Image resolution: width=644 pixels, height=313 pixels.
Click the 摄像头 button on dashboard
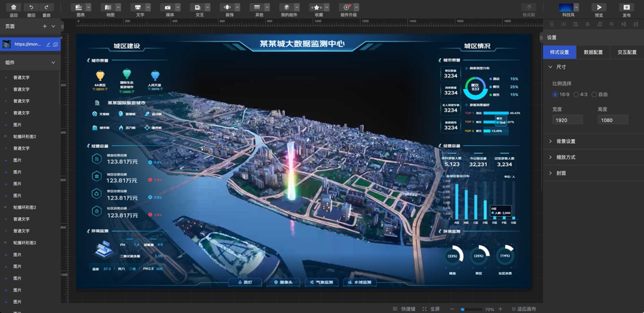[x=283, y=282]
